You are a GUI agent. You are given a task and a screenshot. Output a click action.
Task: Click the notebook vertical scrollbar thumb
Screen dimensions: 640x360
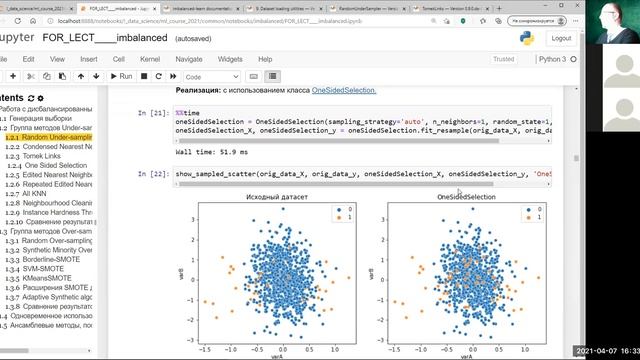tap(576, 158)
